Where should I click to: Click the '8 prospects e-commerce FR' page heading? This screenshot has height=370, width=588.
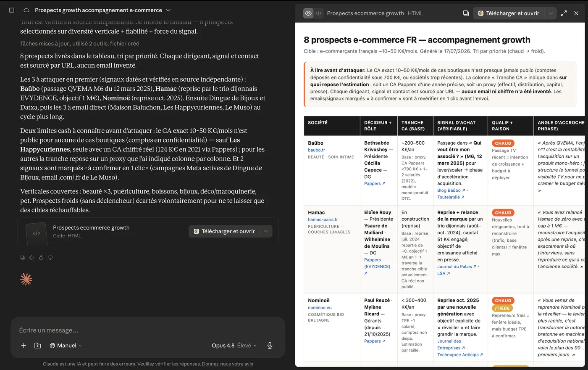[x=417, y=40]
